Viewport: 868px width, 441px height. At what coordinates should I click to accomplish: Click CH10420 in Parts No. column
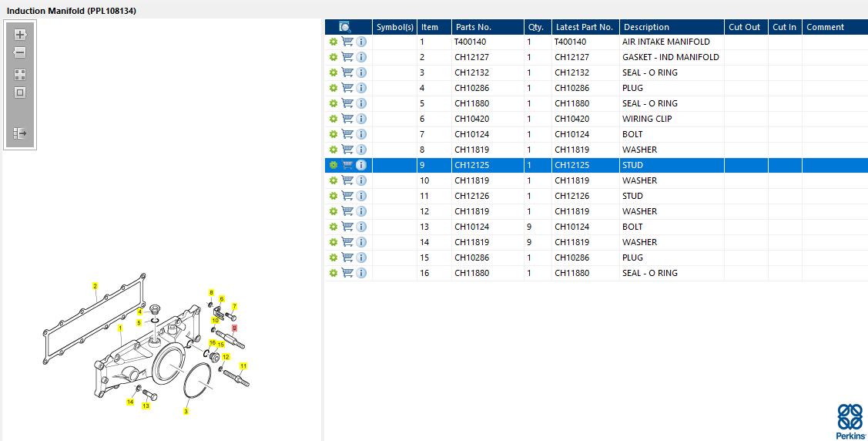(471, 119)
